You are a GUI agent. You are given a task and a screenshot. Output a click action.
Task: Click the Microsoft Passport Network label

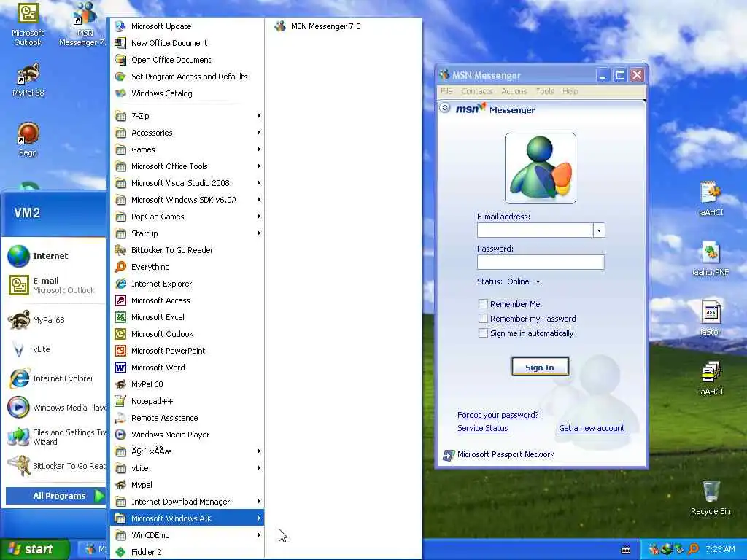point(506,454)
